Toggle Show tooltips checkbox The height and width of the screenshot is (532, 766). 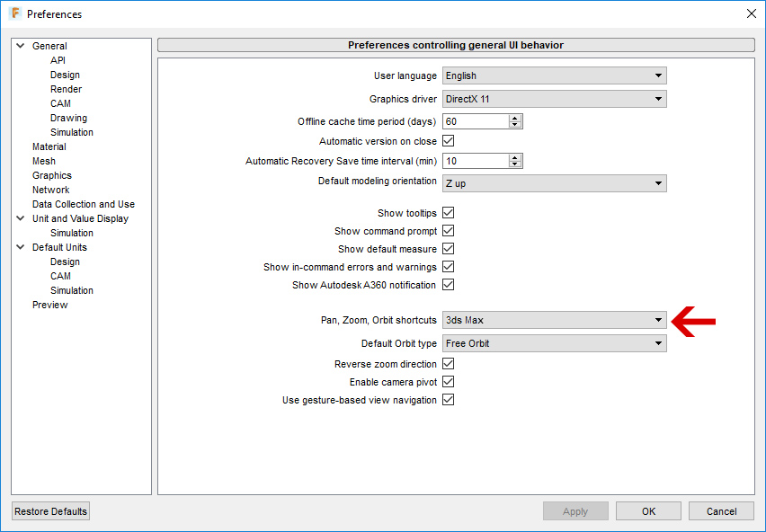448,213
